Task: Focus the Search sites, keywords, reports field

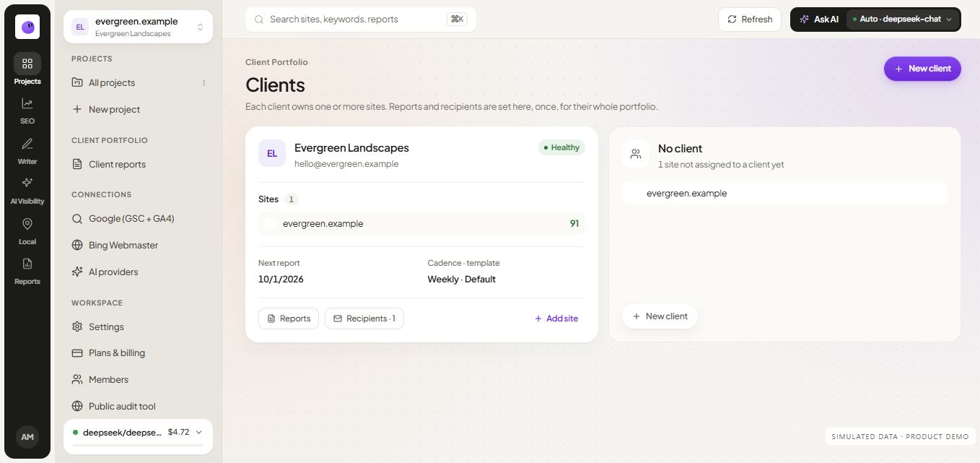Action: tap(361, 20)
